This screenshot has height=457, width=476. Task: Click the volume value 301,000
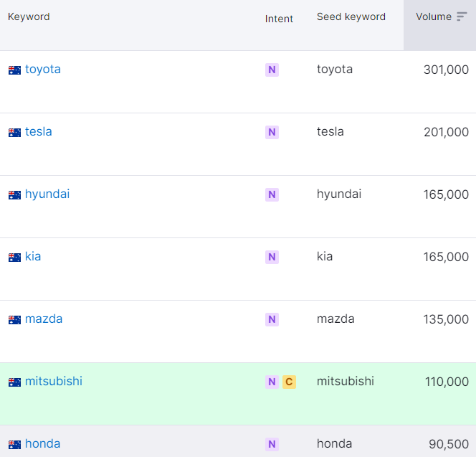(x=446, y=70)
